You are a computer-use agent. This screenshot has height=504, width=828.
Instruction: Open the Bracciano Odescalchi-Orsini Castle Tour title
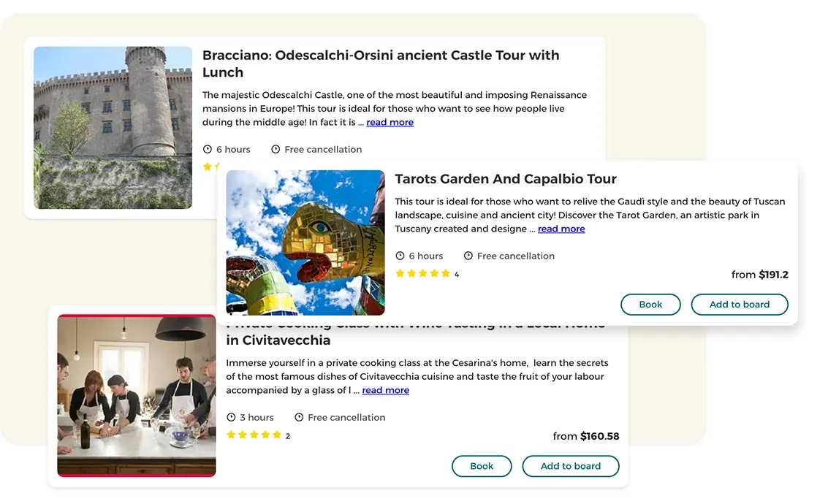click(x=380, y=64)
